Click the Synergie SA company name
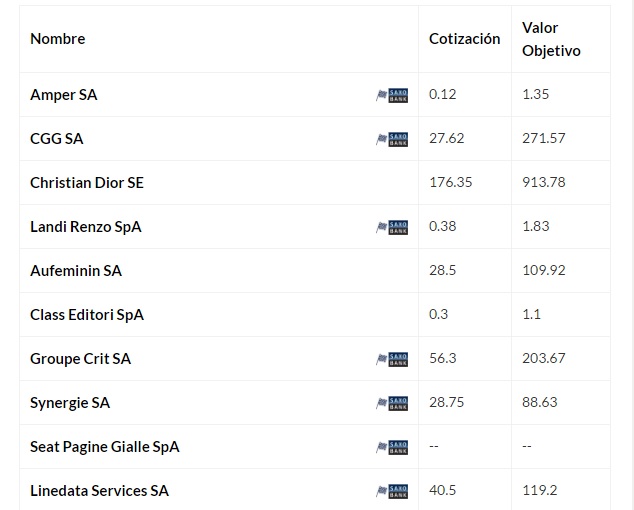The height and width of the screenshot is (510, 634). (x=70, y=403)
